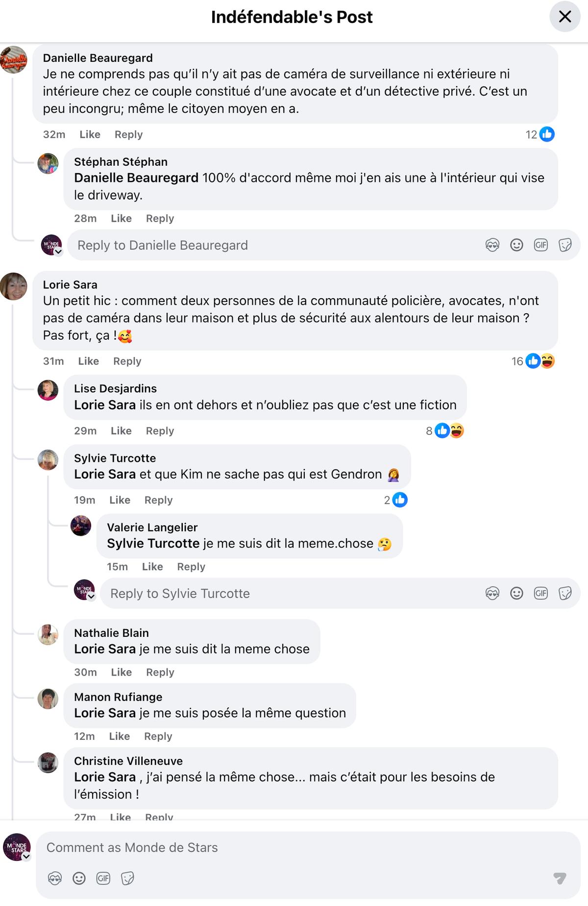Open GIF picker in bottom comment box
588x906 pixels.
tap(103, 879)
